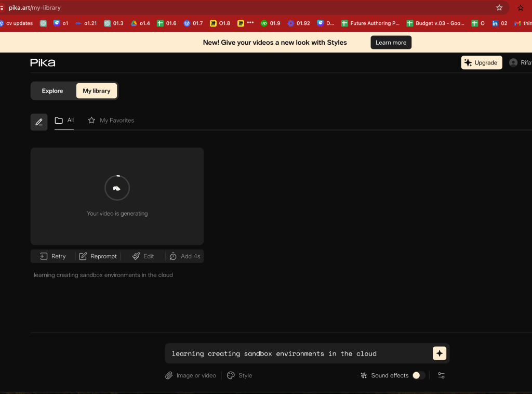Select the All folder tab
Image resolution: width=532 pixels, height=394 pixels.
coord(64,121)
